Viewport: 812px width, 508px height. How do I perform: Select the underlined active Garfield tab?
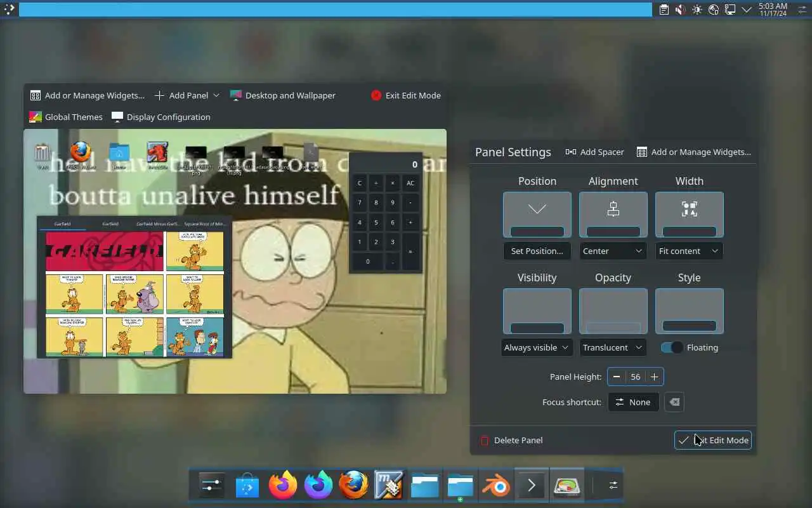(x=62, y=224)
